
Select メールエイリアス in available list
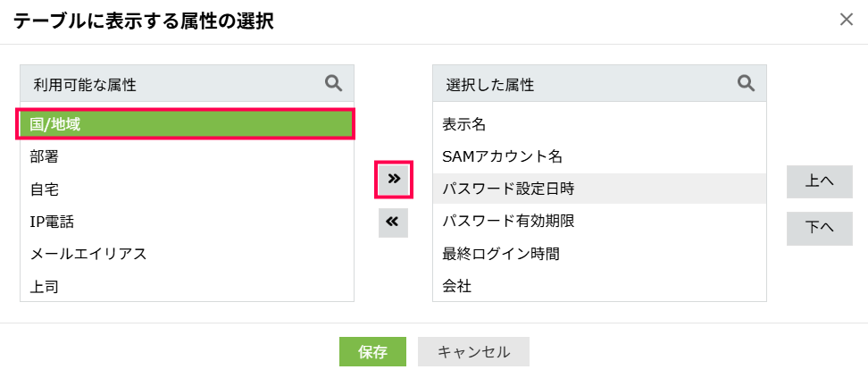187,254
